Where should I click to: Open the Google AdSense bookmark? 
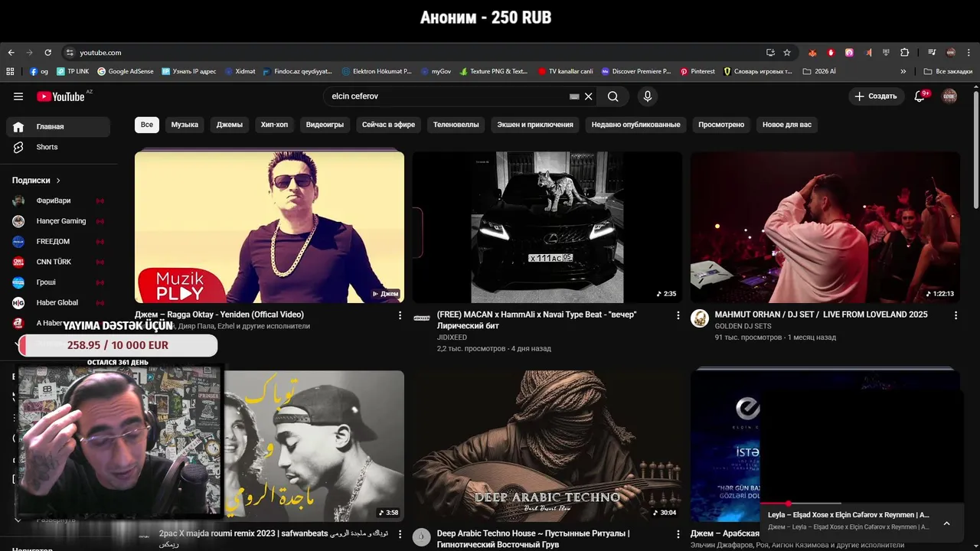[125, 71]
